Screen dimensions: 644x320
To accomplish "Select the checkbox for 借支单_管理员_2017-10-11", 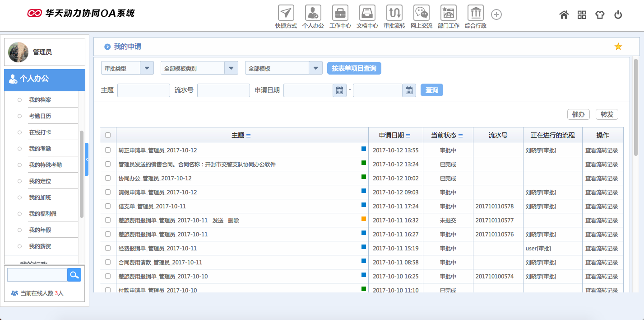I will coord(107,206).
